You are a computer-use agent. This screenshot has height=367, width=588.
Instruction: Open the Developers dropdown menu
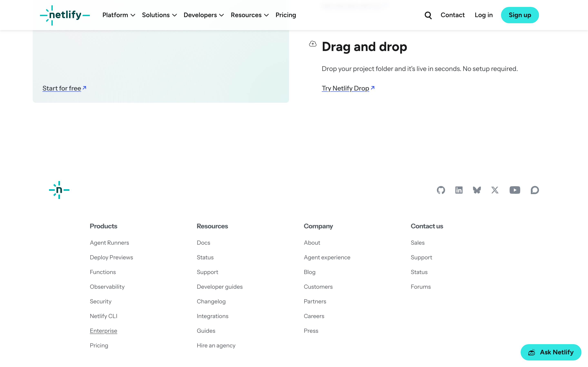(204, 15)
